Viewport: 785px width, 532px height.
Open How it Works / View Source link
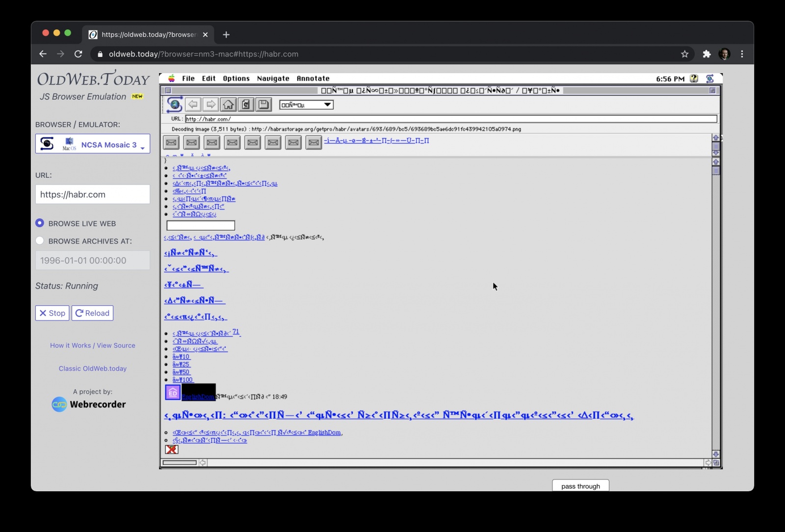click(93, 346)
